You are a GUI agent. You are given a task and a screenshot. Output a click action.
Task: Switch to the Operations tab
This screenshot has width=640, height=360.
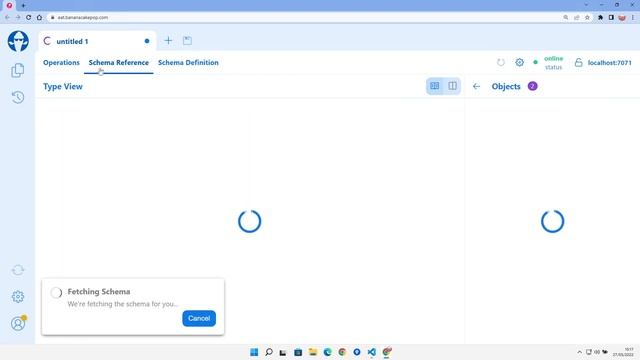tap(61, 62)
